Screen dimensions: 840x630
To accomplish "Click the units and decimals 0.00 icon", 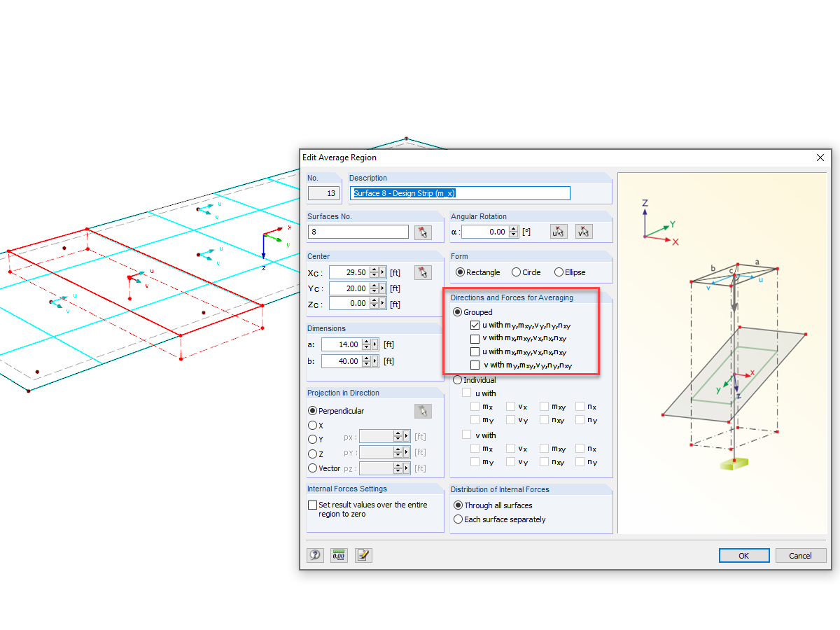I will point(339,555).
